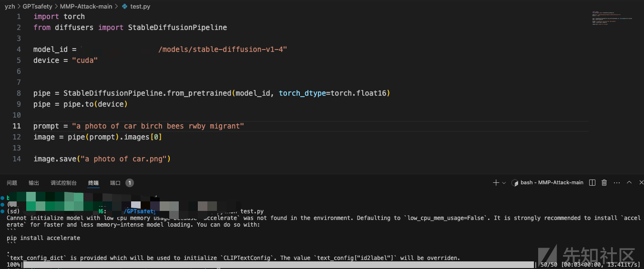Click StableDiffusionPipeline in the import line
The height and width of the screenshot is (269, 644).
tap(177, 28)
